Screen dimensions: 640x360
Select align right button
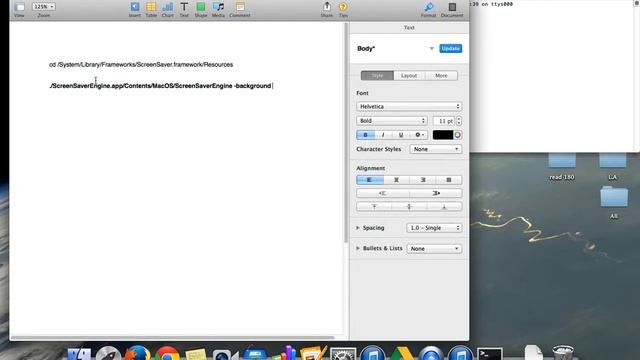pos(423,180)
